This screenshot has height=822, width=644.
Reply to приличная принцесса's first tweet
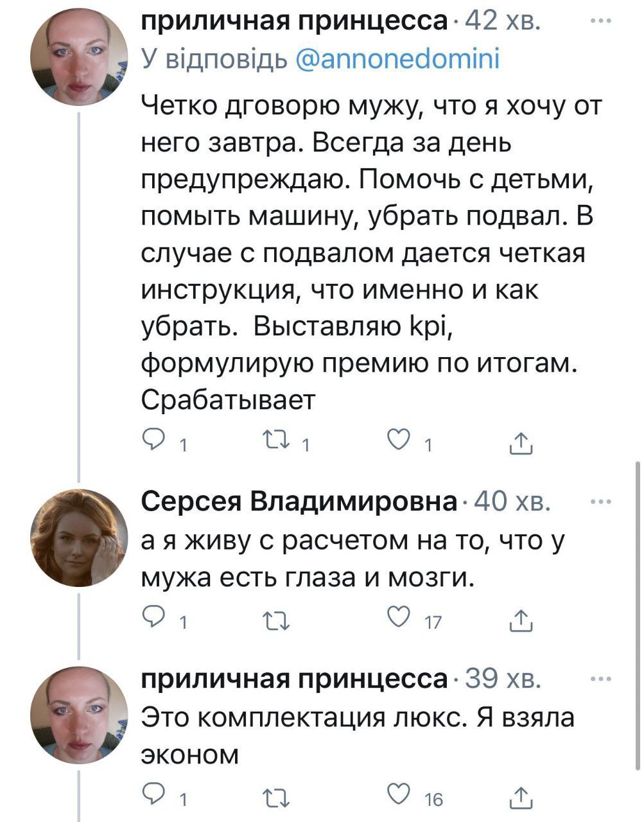(x=154, y=441)
